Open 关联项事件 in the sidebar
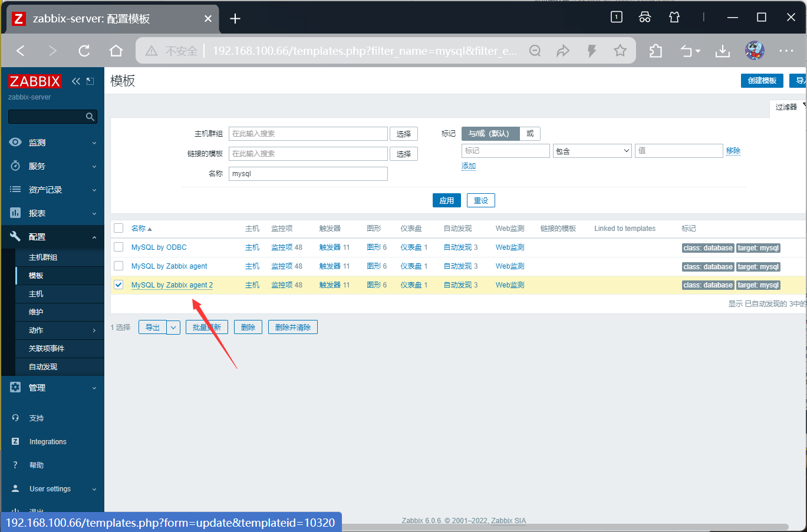This screenshot has width=807, height=532. click(60, 349)
